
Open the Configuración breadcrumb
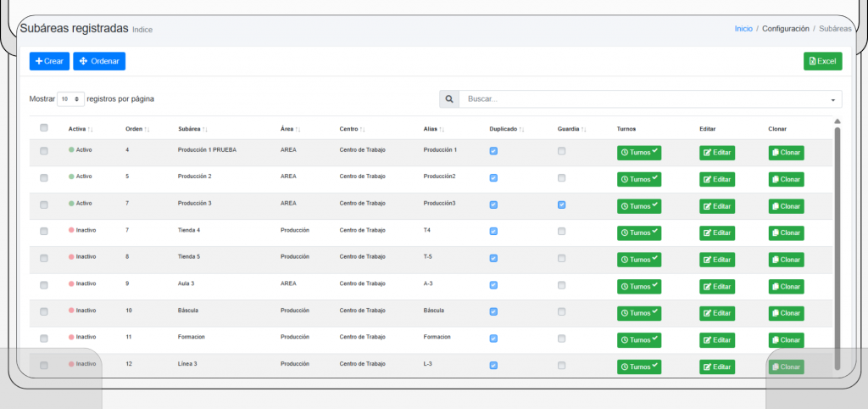point(786,28)
